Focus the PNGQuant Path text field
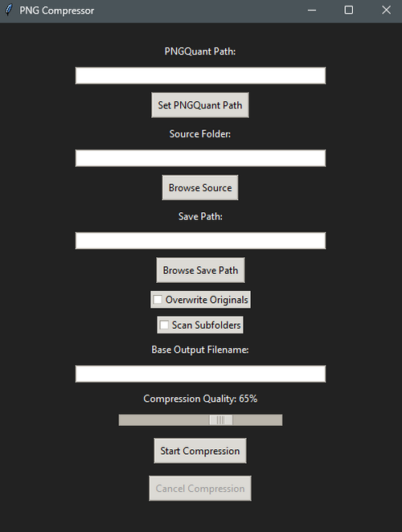The image size is (402, 532). [200, 76]
